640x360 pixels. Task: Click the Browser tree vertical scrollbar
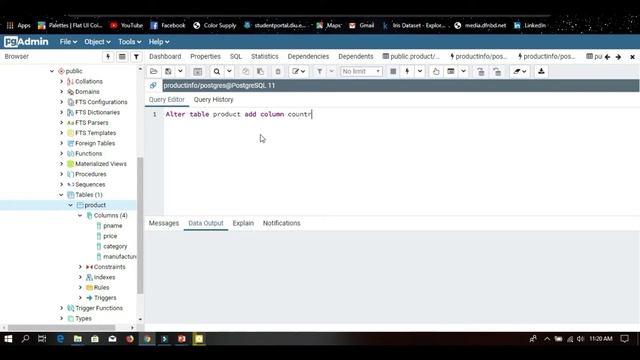pos(140,225)
